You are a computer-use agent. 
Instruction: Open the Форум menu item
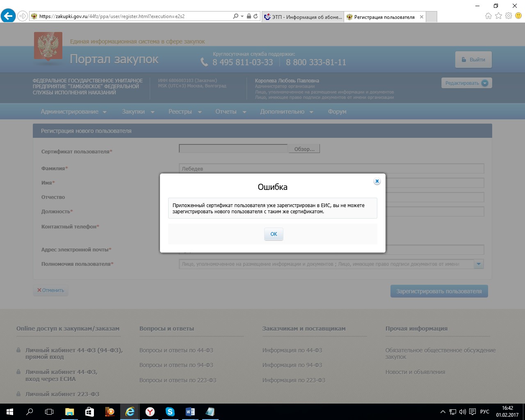(x=337, y=112)
